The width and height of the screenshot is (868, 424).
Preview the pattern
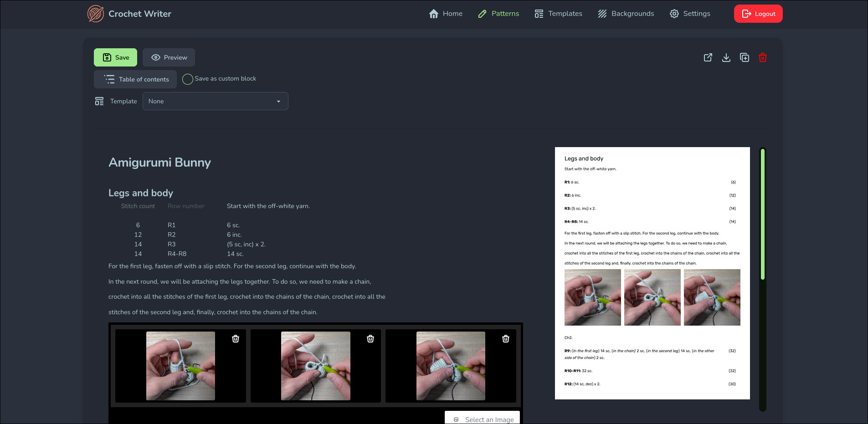tap(169, 57)
